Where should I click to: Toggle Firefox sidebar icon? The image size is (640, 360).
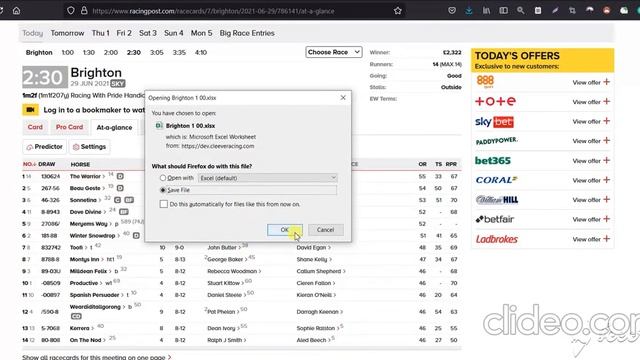click(504, 11)
